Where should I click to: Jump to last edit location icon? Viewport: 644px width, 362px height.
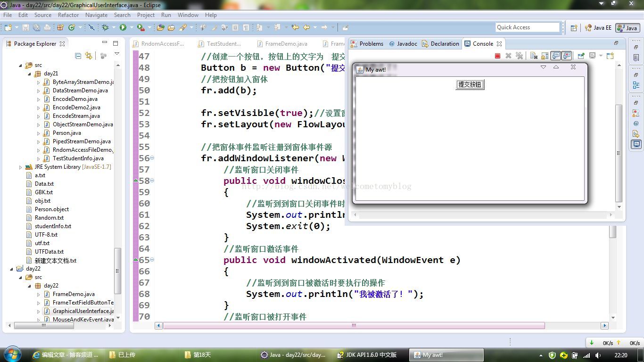(295, 27)
